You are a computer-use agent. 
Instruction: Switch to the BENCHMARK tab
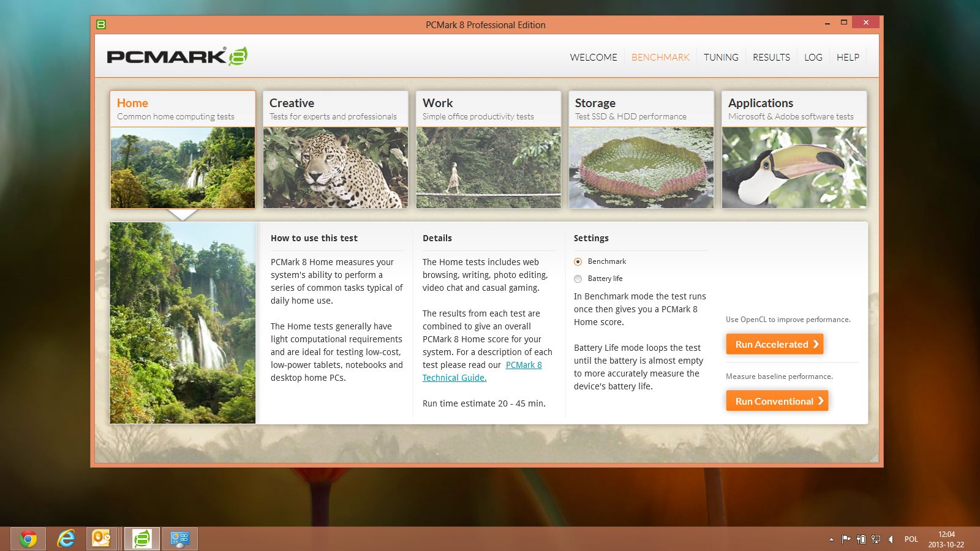point(660,57)
